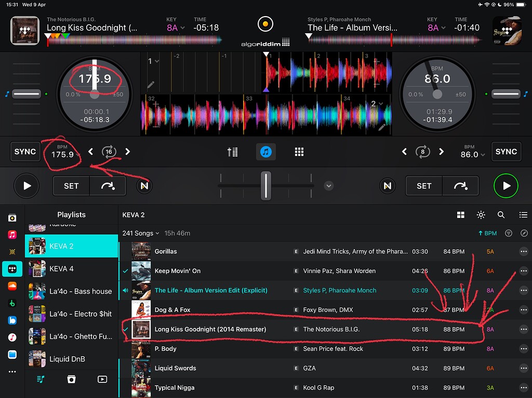This screenshot has width=532, height=398.
Task: Open left deck key 8A dropdown
Action: coord(176,28)
